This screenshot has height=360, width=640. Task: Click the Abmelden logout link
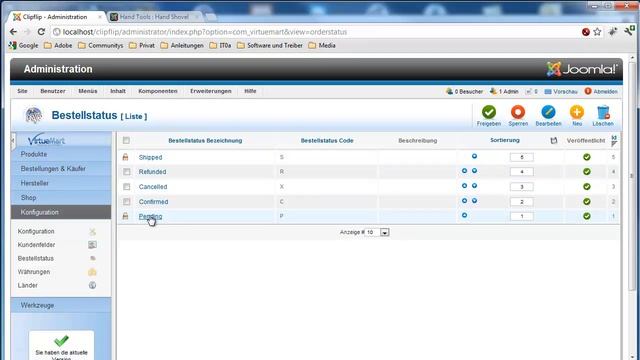click(601, 91)
